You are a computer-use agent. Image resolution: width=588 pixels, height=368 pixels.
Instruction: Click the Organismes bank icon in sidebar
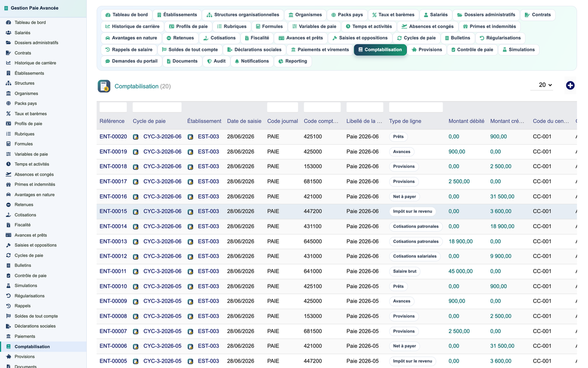click(8, 93)
